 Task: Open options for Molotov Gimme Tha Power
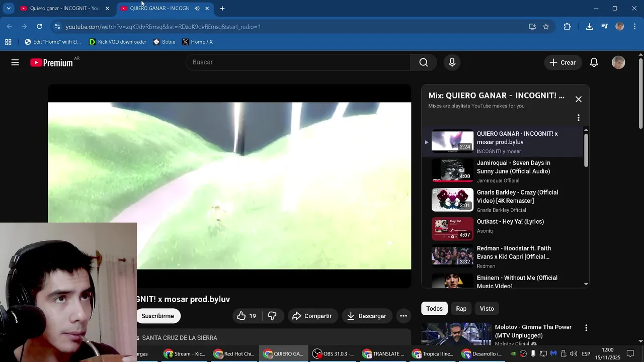click(x=586, y=328)
